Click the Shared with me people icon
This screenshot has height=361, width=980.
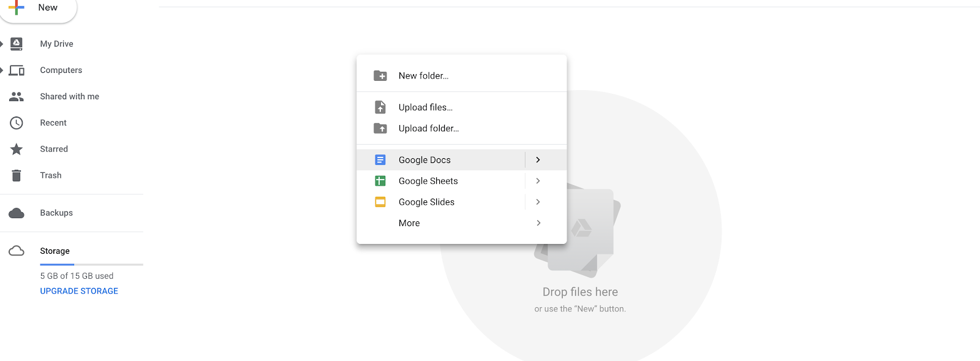click(x=17, y=97)
